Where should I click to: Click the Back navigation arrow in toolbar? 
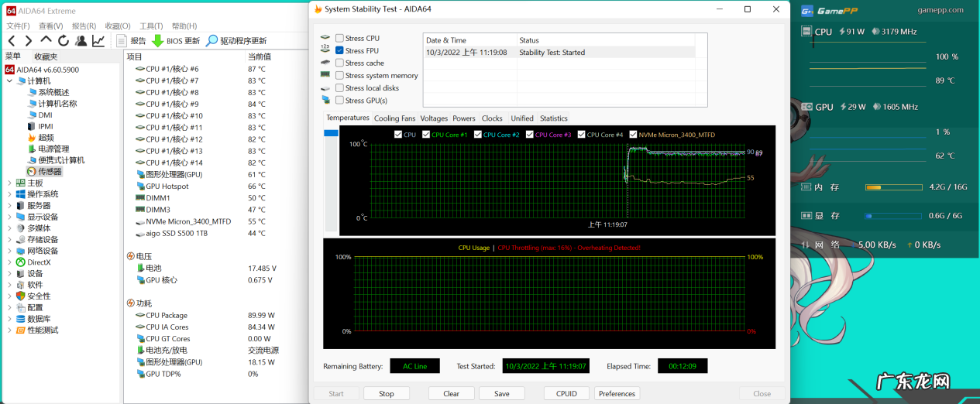[11, 41]
